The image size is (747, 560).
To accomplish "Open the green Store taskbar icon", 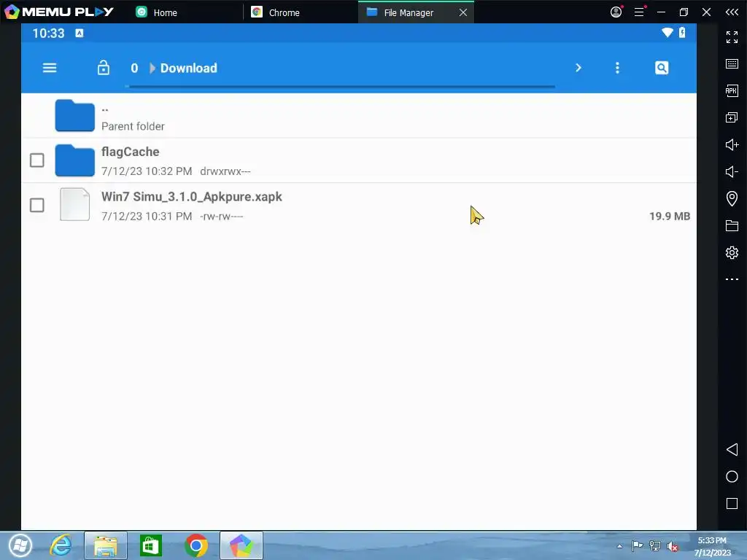I will coord(150,545).
